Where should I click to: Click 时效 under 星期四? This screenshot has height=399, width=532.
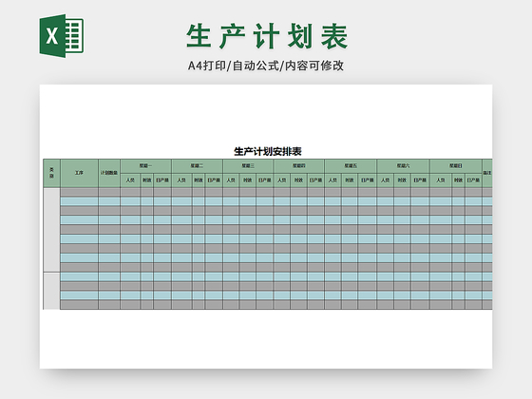point(299,180)
